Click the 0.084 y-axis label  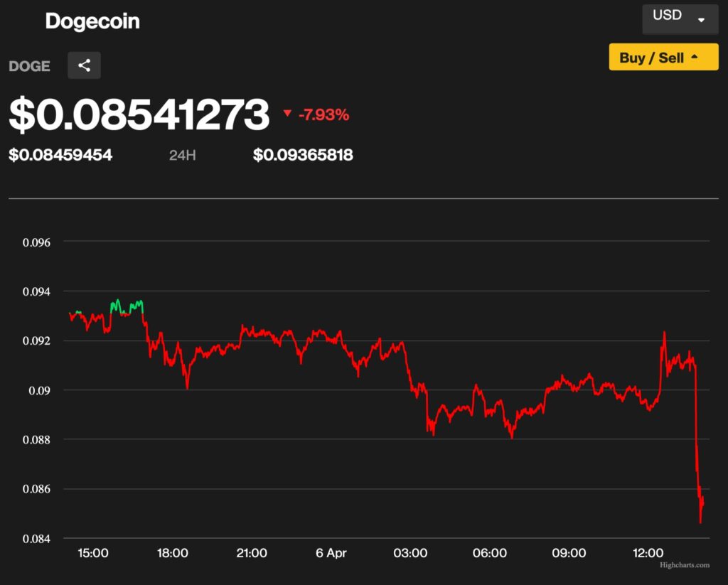[x=36, y=539]
